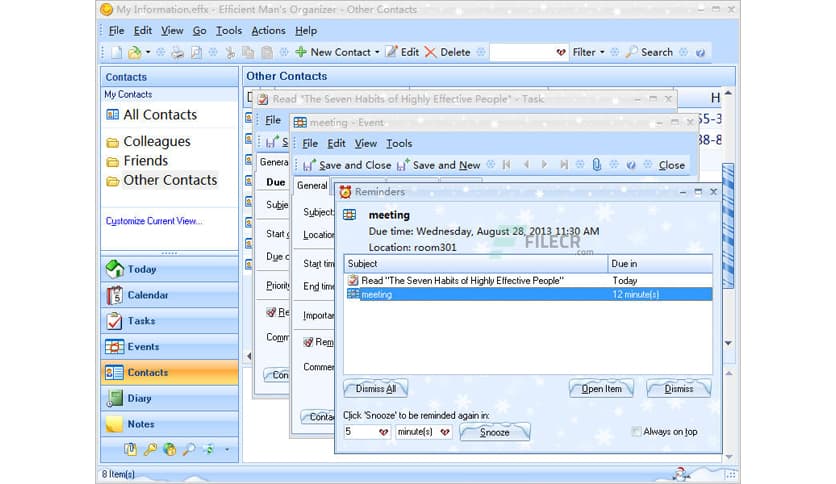Screen dimensions: 836x484
Task: Click the attachment paperclip in Event toolbar
Action: [597, 165]
